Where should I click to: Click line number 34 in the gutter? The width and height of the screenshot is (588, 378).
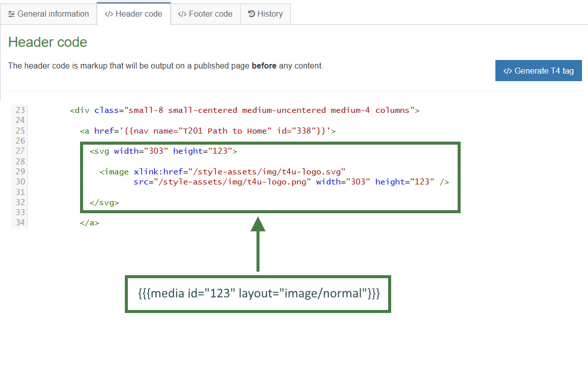coord(20,223)
